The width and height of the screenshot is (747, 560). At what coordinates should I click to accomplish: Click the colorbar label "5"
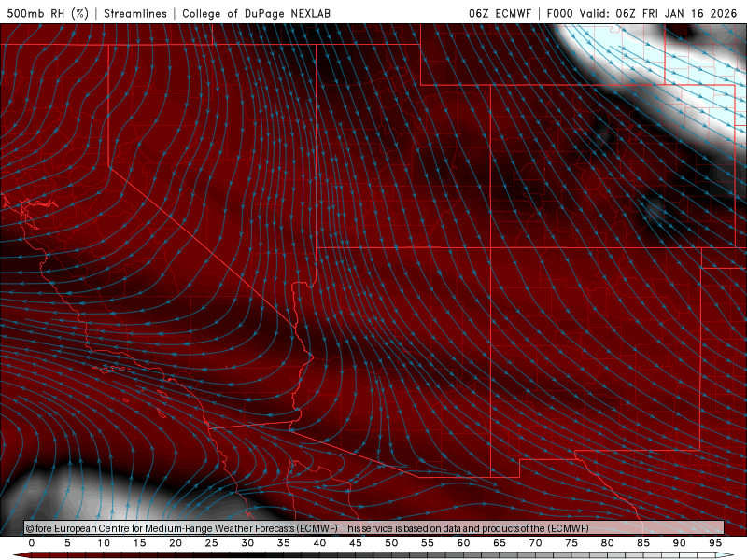click(67, 543)
